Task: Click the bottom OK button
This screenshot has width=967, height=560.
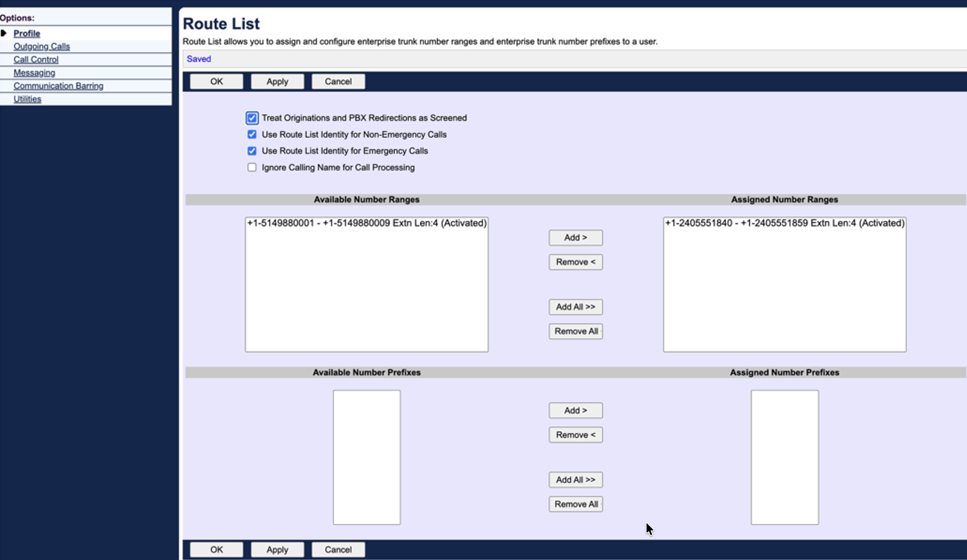Action: pyautogui.click(x=217, y=550)
